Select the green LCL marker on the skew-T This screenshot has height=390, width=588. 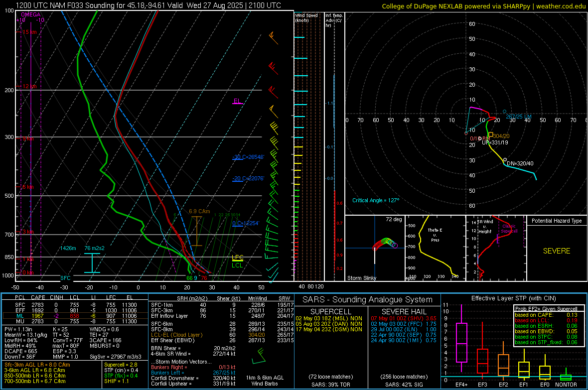[x=237, y=265]
